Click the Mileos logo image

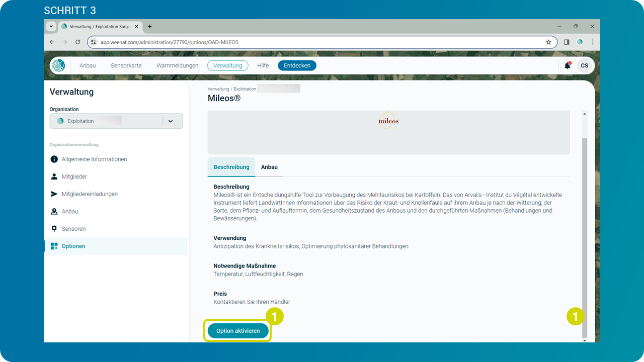(x=388, y=121)
